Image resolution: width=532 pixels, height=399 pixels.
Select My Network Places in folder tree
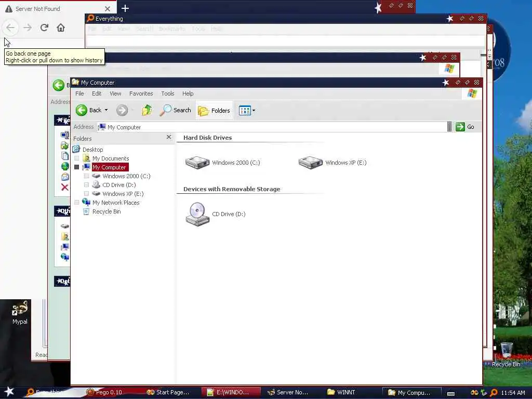116,203
